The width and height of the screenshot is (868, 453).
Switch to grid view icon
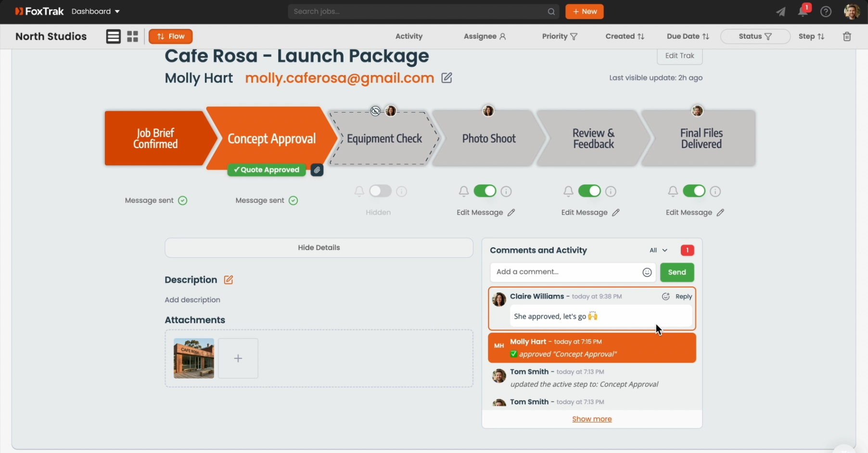point(133,37)
